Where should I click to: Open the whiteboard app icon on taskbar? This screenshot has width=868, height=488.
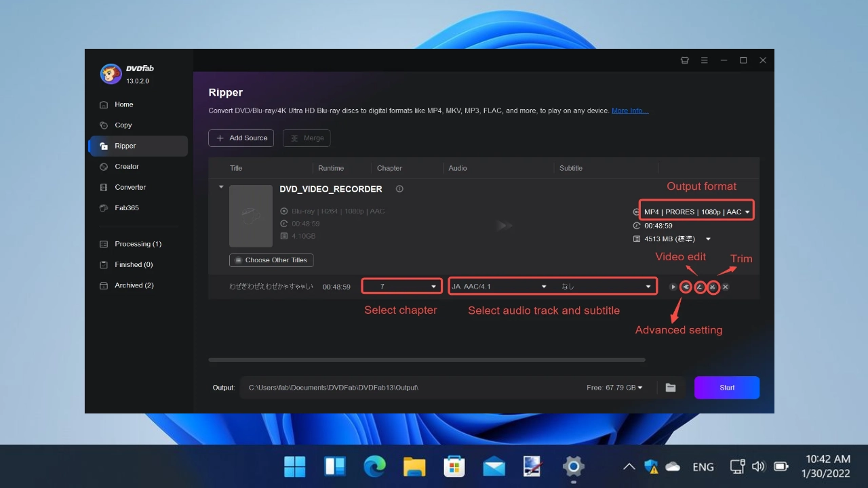pyautogui.click(x=534, y=466)
